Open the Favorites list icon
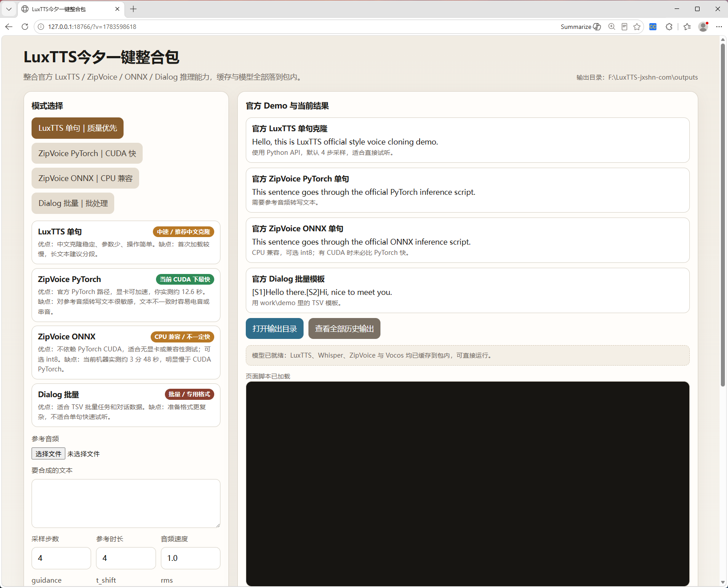 (687, 27)
